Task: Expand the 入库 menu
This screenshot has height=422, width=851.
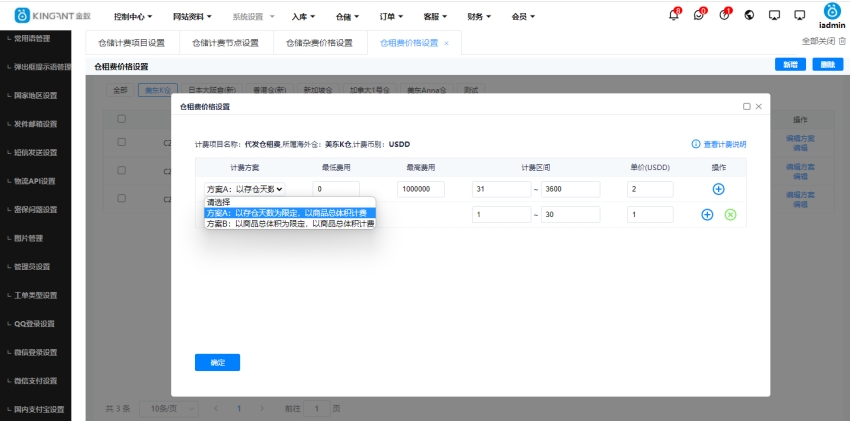Action: tap(303, 17)
